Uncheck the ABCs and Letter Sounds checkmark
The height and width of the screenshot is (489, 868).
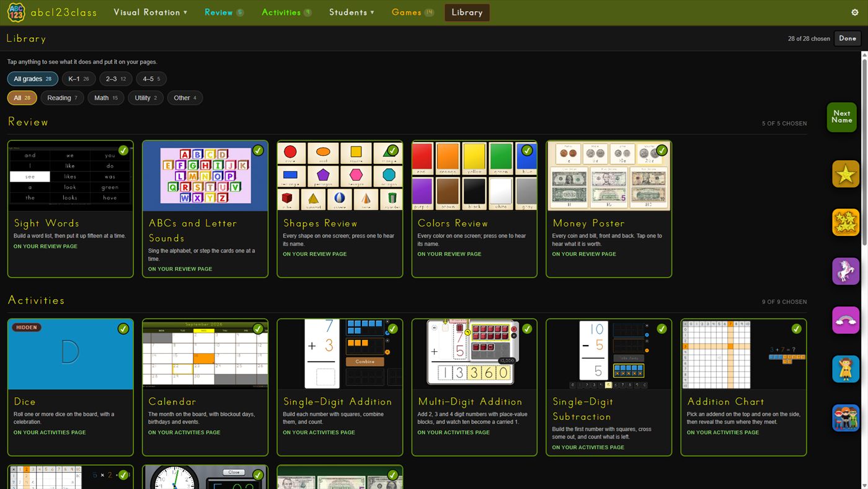point(258,150)
